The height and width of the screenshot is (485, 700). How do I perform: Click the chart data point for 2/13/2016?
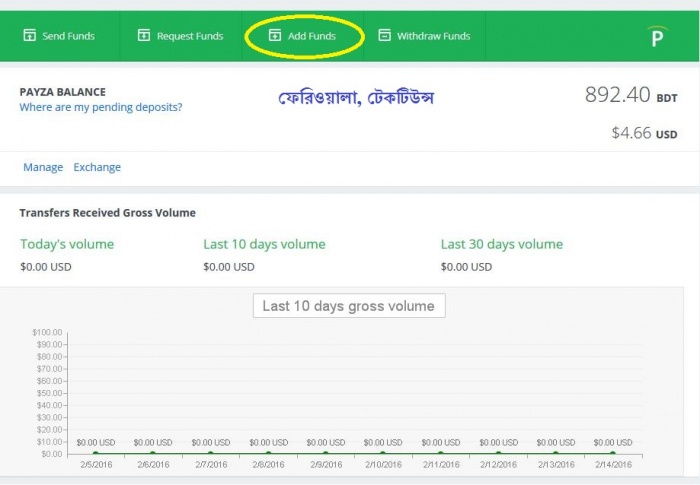click(x=556, y=454)
